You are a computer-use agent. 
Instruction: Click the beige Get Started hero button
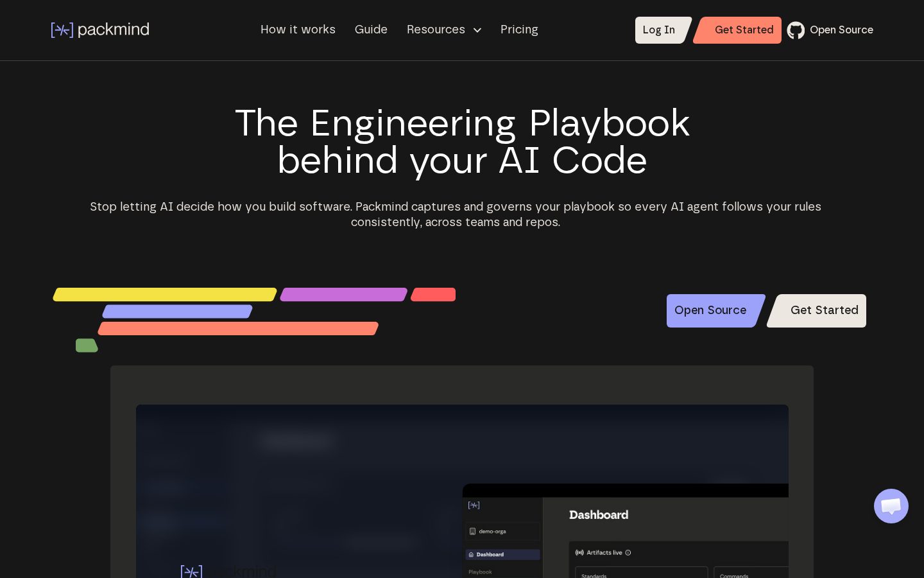[x=817, y=311]
